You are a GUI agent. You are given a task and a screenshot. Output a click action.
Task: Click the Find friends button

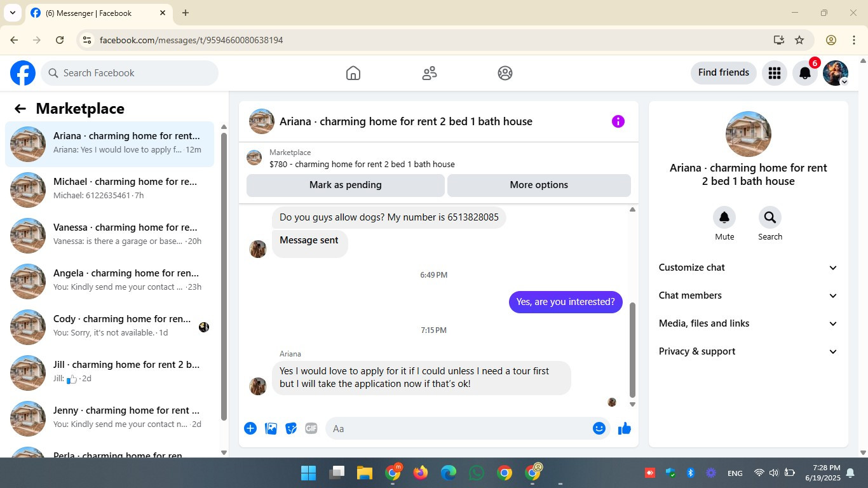click(x=724, y=72)
